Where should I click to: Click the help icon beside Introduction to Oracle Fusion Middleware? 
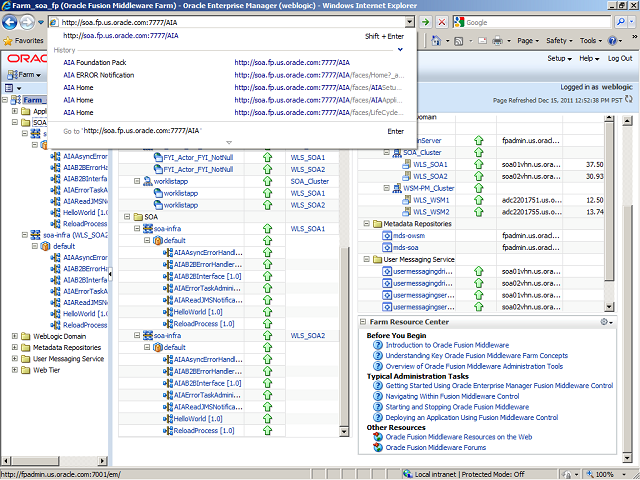coord(377,345)
